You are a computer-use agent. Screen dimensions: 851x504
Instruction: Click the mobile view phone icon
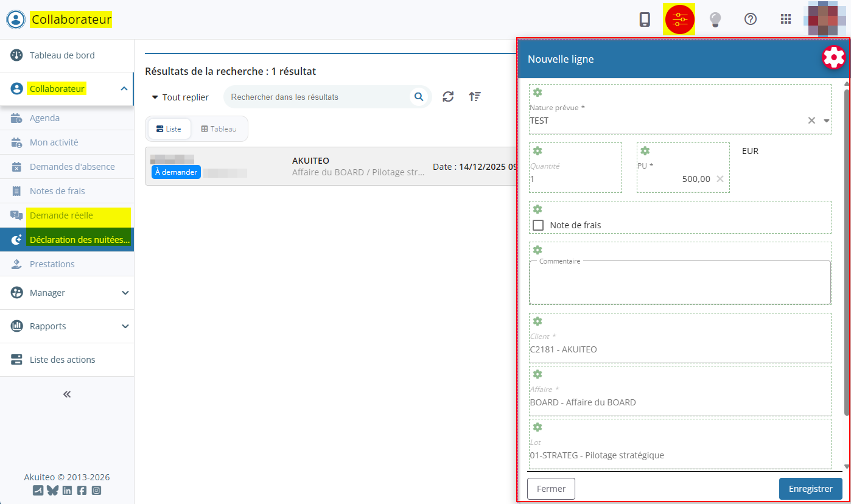tap(645, 19)
